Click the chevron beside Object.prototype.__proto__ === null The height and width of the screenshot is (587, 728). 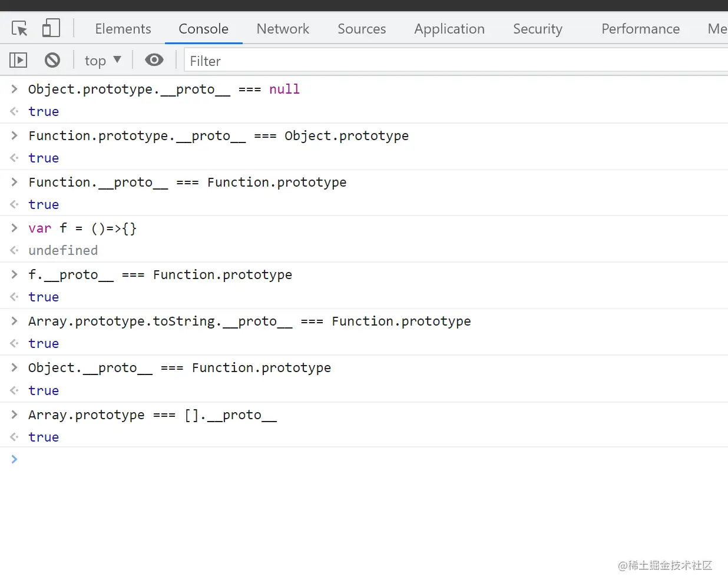click(x=15, y=89)
